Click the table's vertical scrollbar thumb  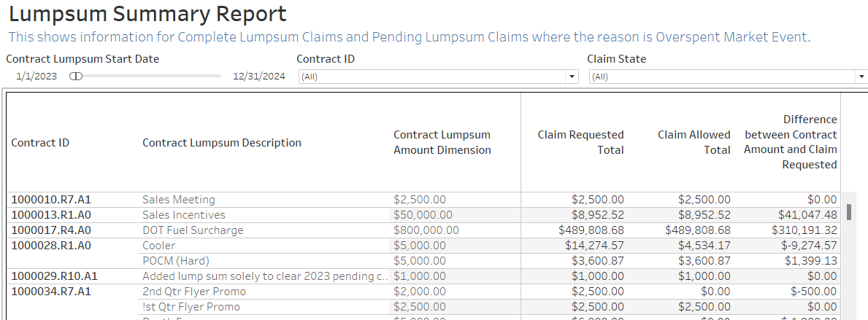[849, 211]
